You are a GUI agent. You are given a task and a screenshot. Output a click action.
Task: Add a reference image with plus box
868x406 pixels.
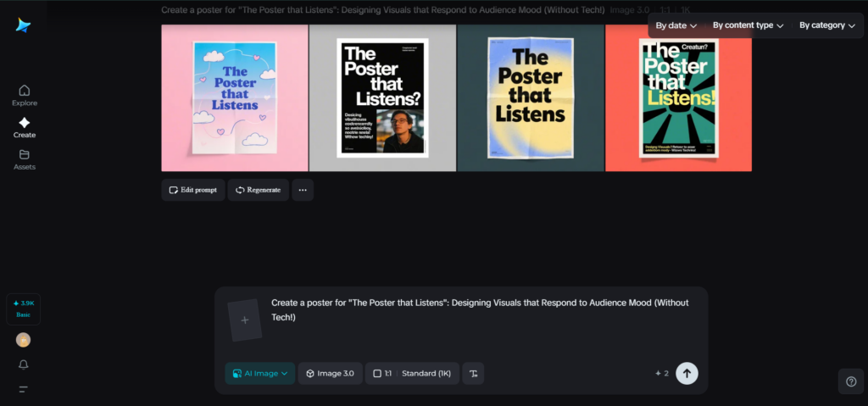coord(245,320)
